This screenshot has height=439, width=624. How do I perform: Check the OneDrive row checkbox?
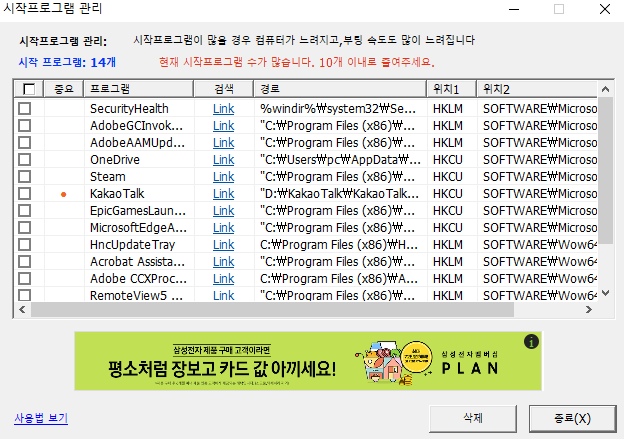coord(25,160)
